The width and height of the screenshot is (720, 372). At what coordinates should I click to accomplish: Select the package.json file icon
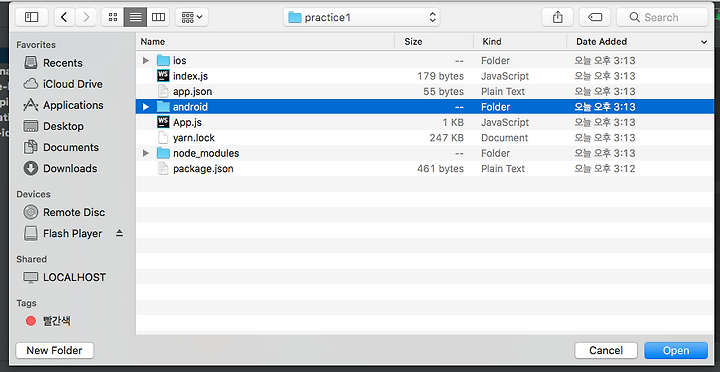click(x=163, y=169)
